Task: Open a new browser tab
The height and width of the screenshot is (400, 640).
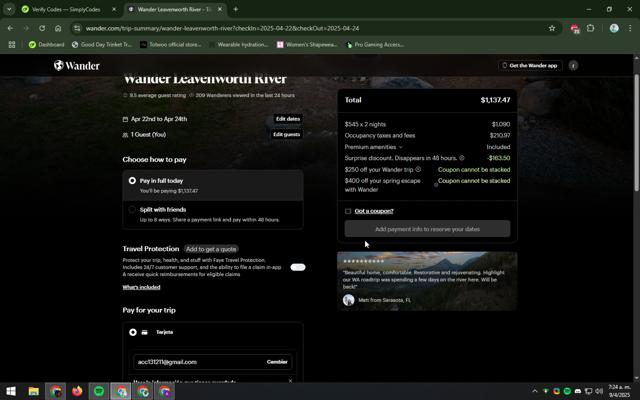Action: 236,9
